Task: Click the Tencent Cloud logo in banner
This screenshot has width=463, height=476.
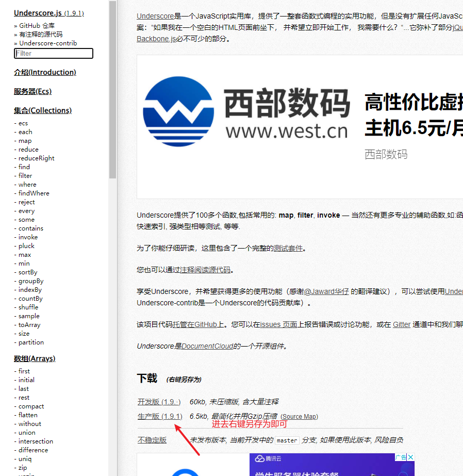Action: (268, 458)
